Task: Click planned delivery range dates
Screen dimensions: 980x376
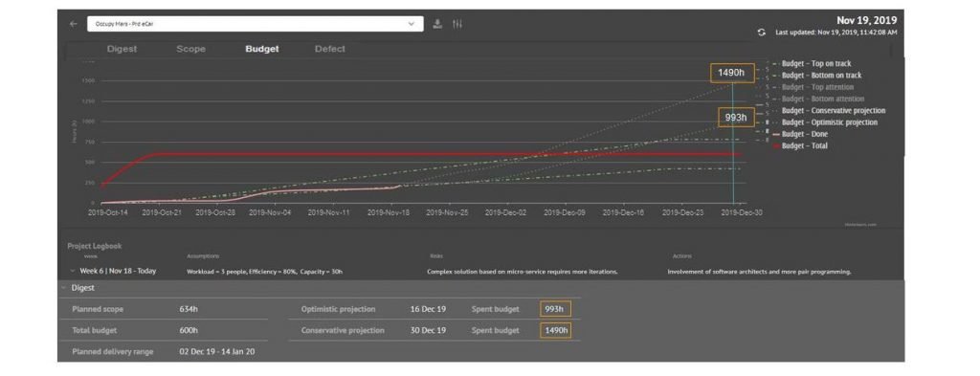Action: (x=217, y=352)
